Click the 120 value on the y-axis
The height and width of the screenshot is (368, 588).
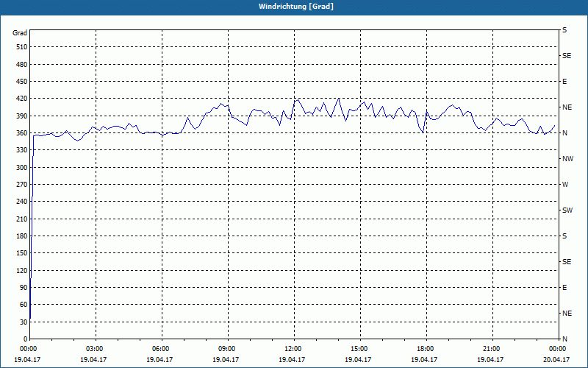22,270
